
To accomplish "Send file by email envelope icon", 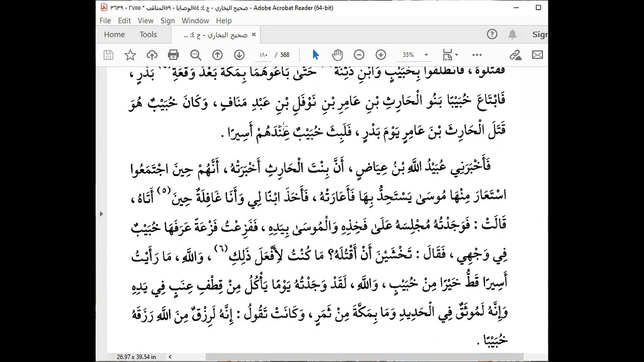I will (537, 55).
